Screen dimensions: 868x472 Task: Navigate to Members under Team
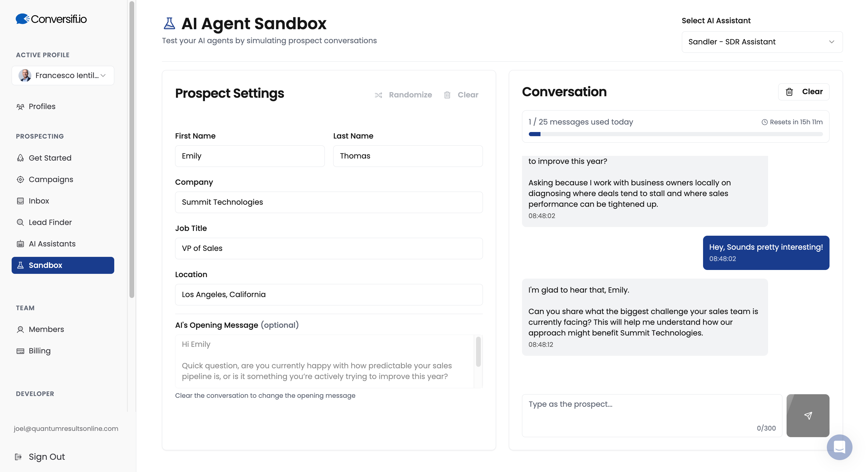46,329
